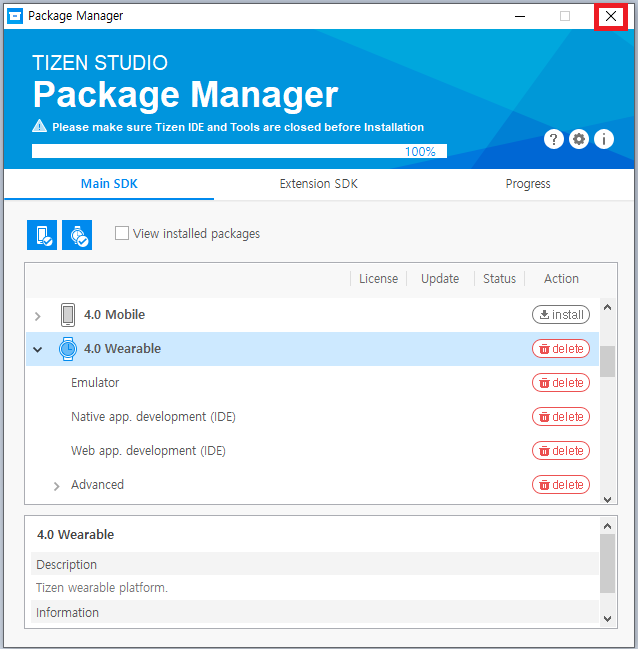Screen dimensions: 638x649
Task: Click the Package Manager title bar app icon
Action: [15, 16]
